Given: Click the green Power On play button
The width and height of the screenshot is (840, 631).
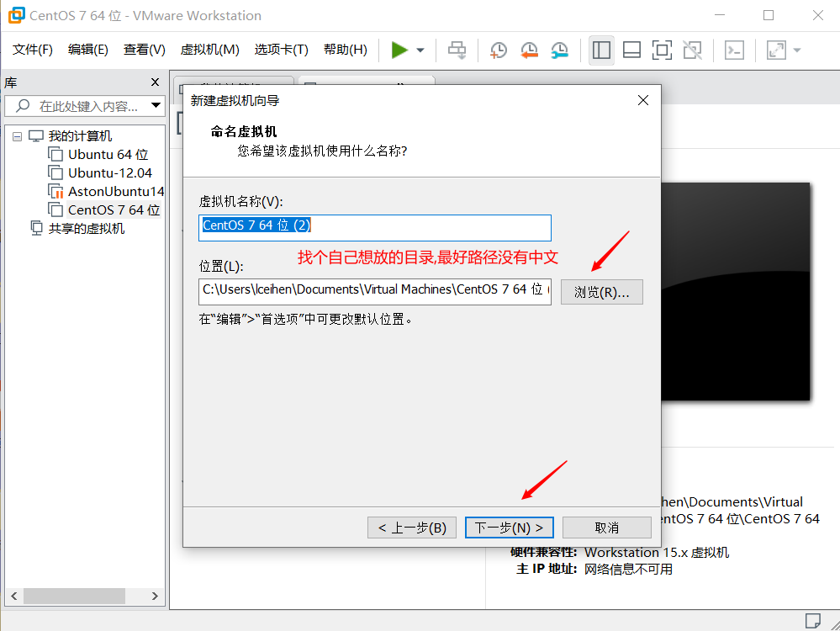Looking at the screenshot, I should coord(399,50).
